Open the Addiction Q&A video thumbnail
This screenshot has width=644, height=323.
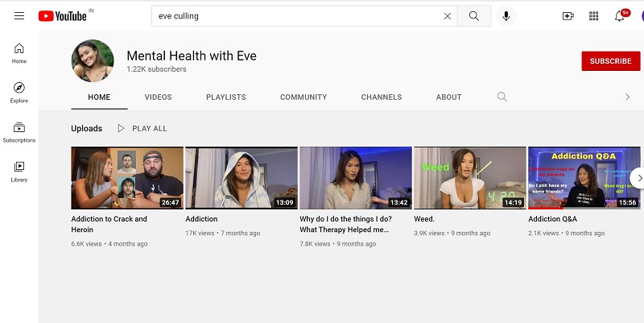point(584,178)
